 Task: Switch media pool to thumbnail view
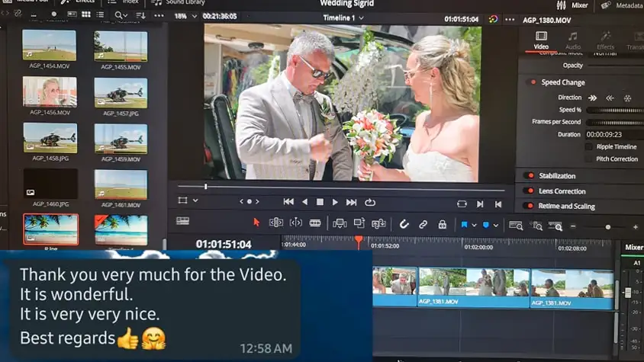(85, 14)
